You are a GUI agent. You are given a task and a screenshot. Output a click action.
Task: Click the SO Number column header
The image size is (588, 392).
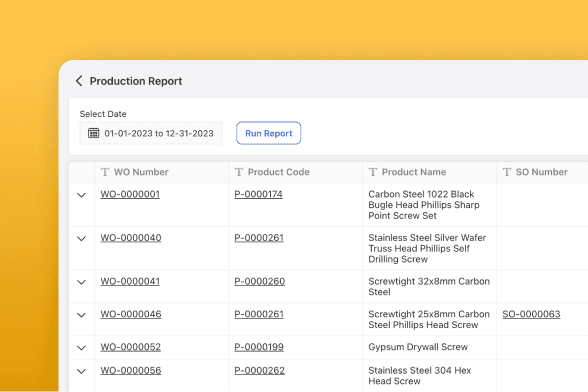(x=542, y=172)
